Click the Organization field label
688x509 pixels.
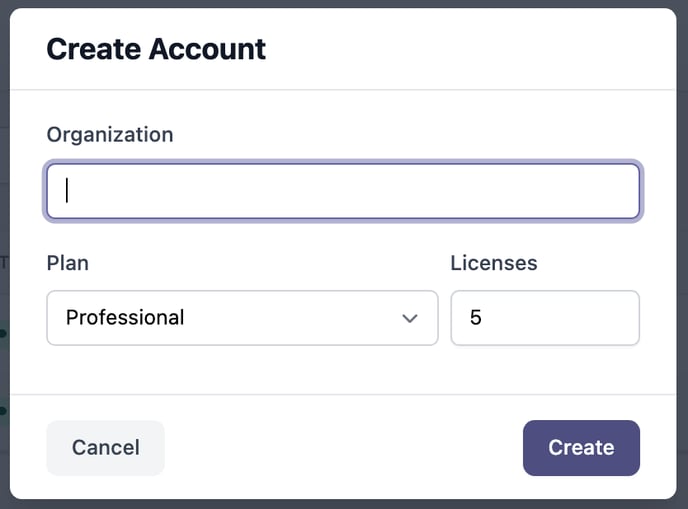[x=110, y=135]
